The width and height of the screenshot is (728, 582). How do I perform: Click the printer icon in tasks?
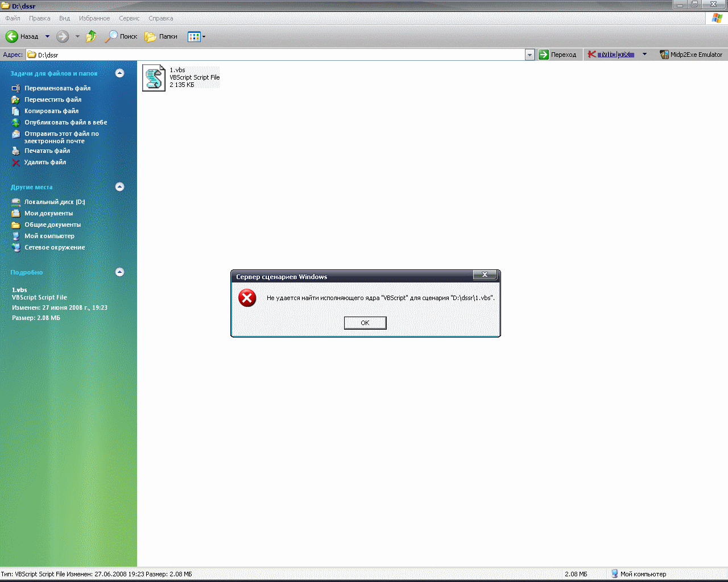(x=16, y=151)
